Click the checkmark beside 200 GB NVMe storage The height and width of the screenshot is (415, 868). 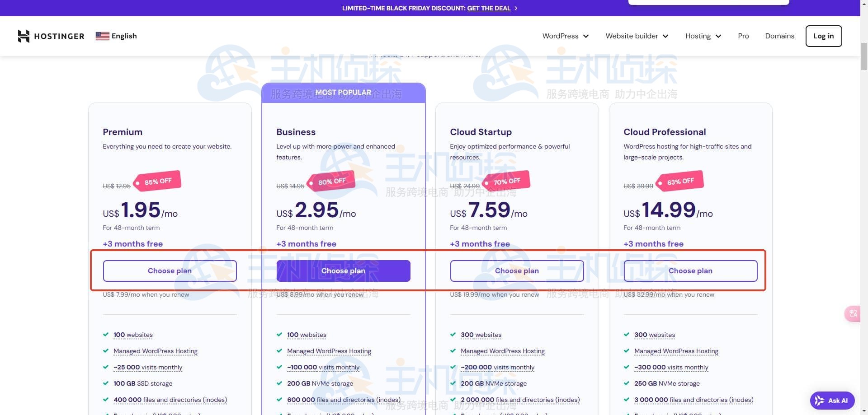coord(279,383)
